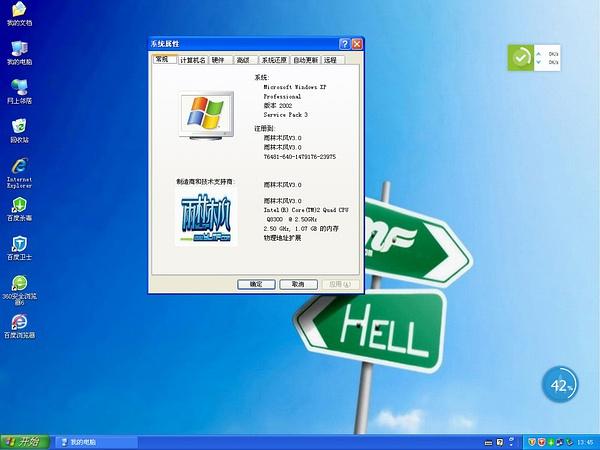Image resolution: width=600 pixels, height=450 pixels.
Task: Switch to the 自动更新 tab
Action: 306,60
